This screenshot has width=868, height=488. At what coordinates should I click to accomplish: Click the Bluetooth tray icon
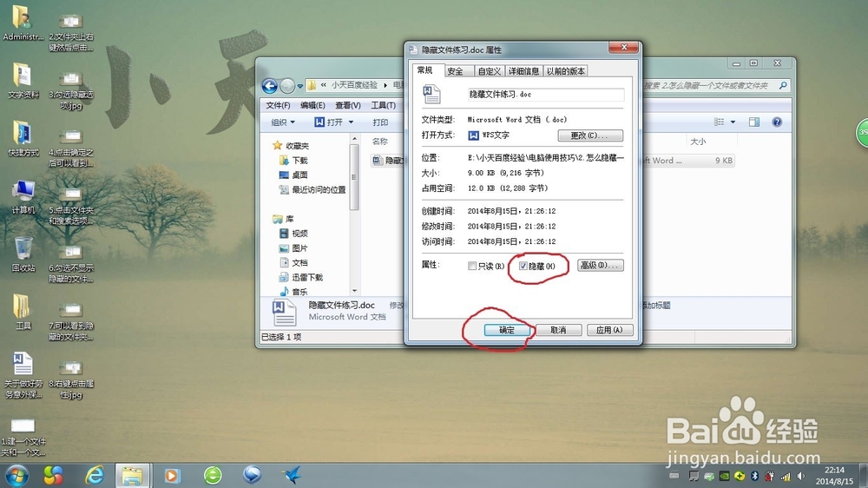tap(754, 476)
